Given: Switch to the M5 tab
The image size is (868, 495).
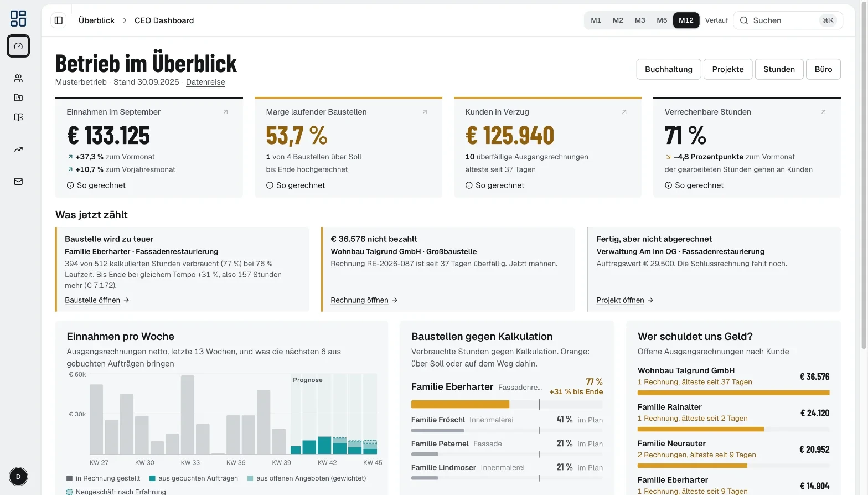Looking at the screenshot, I should pos(662,20).
